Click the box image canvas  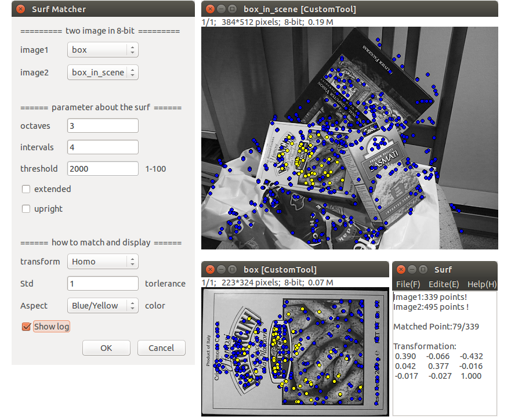295,352
